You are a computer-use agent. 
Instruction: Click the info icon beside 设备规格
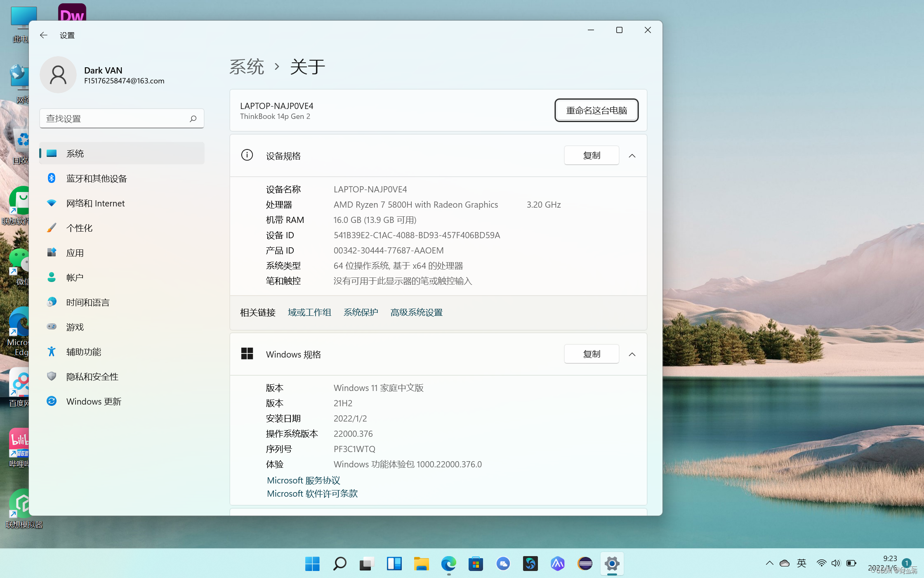(247, 155)
